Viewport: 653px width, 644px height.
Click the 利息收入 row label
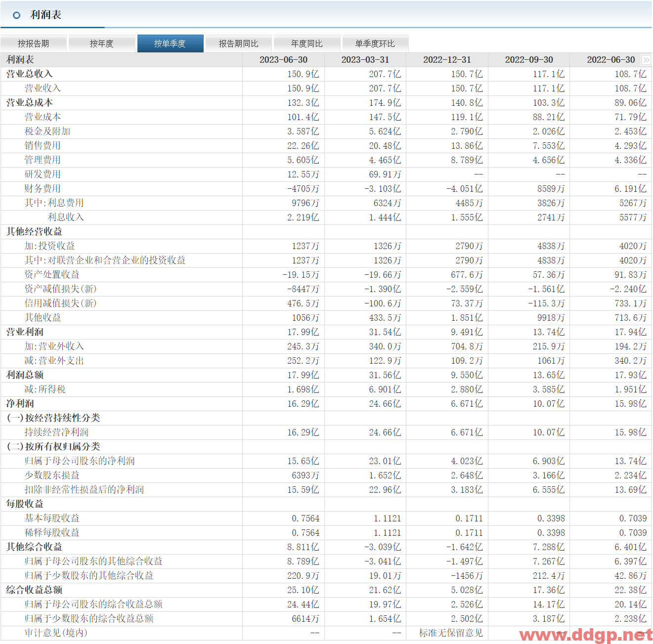66,217
